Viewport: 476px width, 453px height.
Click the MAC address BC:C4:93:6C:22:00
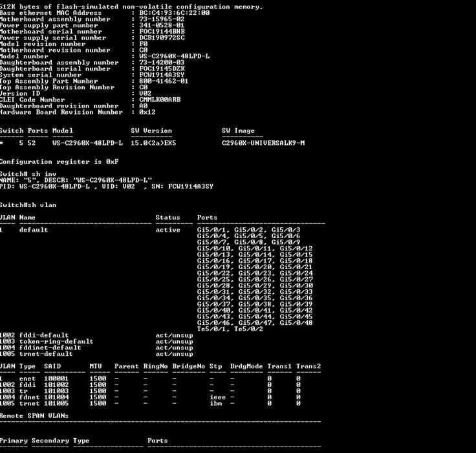pyautogui.click(x=174, y=13)
